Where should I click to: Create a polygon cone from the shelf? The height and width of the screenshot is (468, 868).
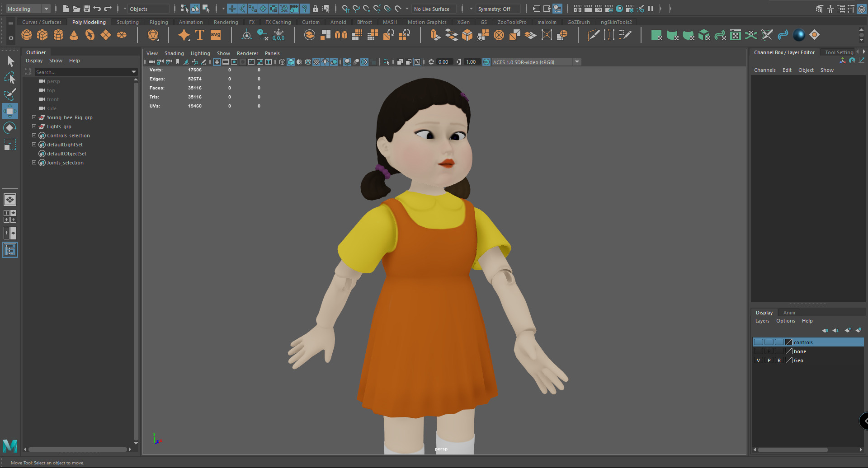(74, 35)
